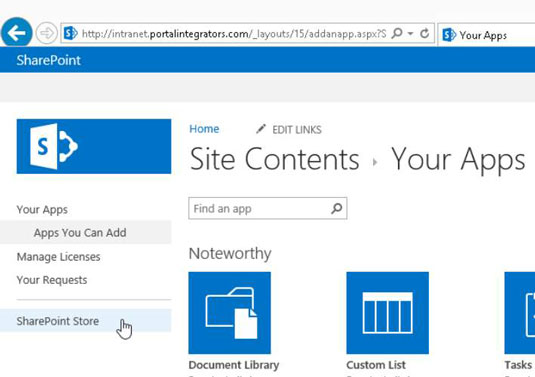Click EDIT LINKS text
The width and height of the screenshot is (535, 377).
297,130
